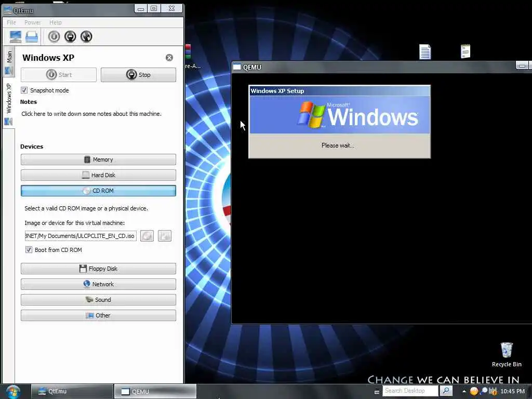The width and height of the screenshot is (532, 399).
Task: Click the new machine monitor toolbar icon
Action: tap(16, 36)
